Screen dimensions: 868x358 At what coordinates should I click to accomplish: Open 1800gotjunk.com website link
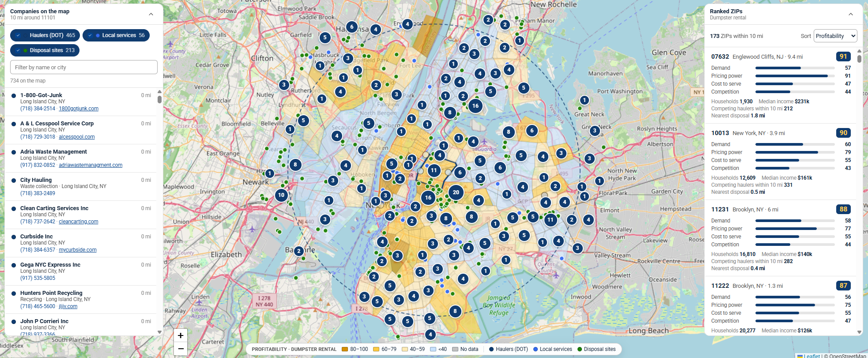tap(79, 109)
